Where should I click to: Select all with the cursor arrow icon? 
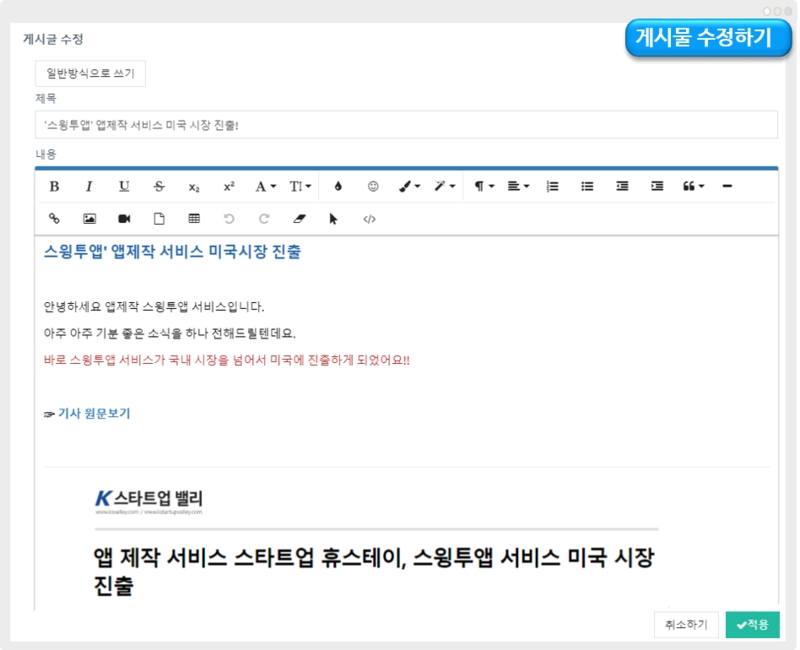(x=333, y=219)
